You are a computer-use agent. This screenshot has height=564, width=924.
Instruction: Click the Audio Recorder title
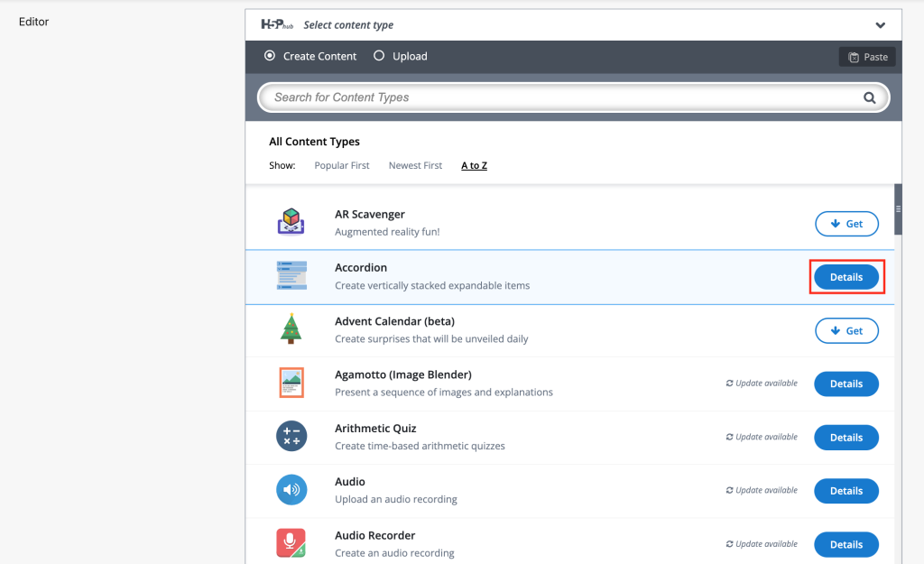point(374,535)
